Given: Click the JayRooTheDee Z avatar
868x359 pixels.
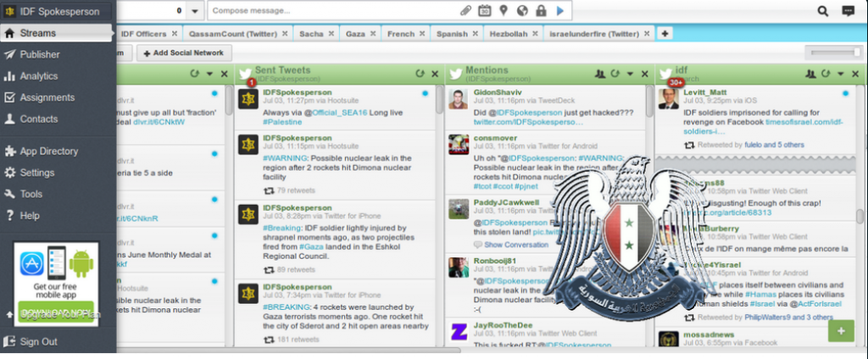Looking at the screenshot, I should pos(459,331).
